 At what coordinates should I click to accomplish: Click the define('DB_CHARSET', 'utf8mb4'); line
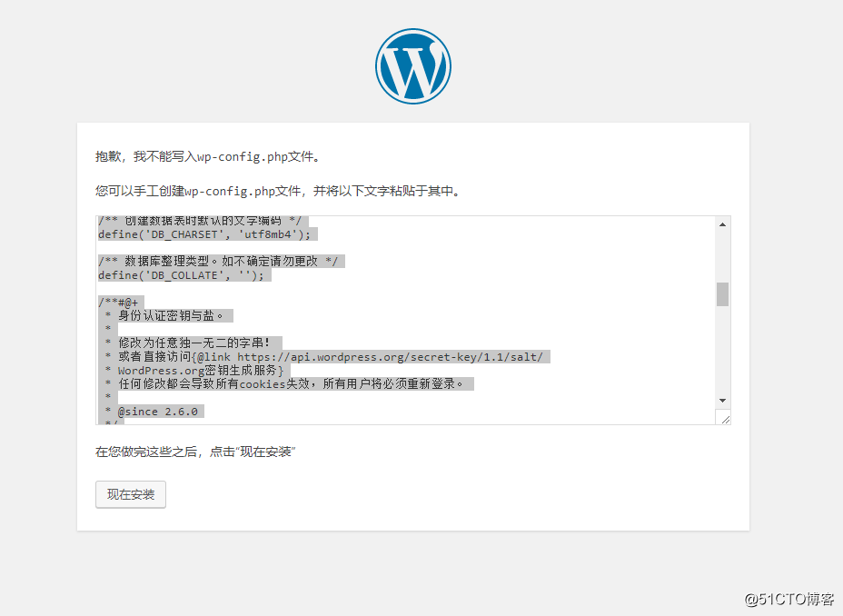click(x=204, y=234)
